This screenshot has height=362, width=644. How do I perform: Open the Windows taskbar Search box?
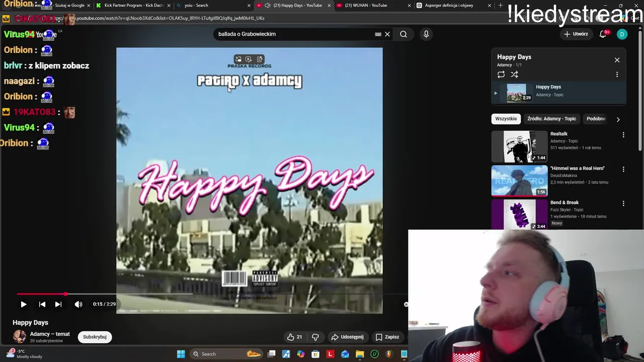[227, 354]
